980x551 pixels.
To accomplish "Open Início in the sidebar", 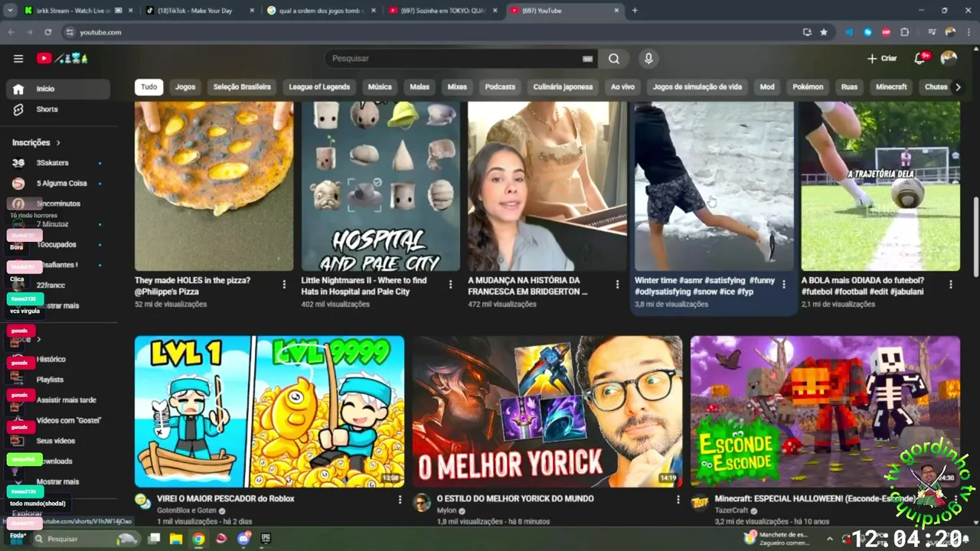I will pos(58,89).
